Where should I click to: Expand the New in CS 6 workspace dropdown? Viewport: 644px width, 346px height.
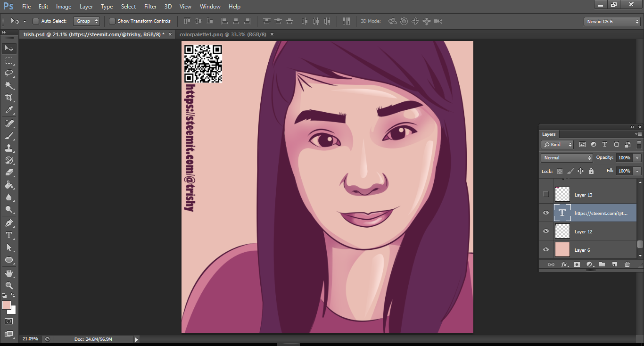click(611, 22)
